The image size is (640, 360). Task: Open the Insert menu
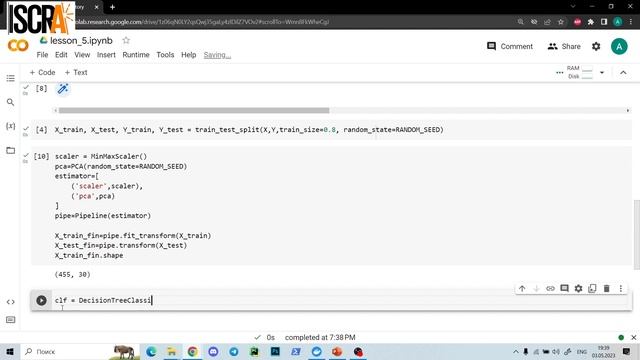click(x=106, y=55)
